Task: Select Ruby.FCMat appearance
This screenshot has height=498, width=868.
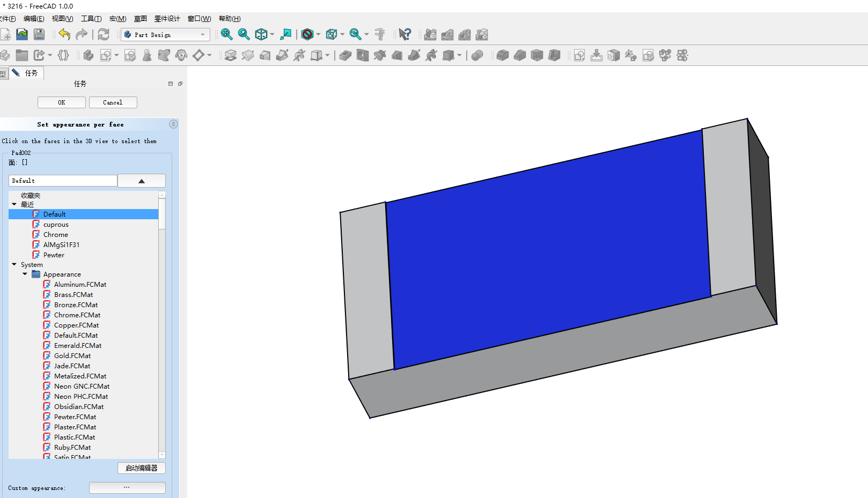Action: (x=72, y=448)
